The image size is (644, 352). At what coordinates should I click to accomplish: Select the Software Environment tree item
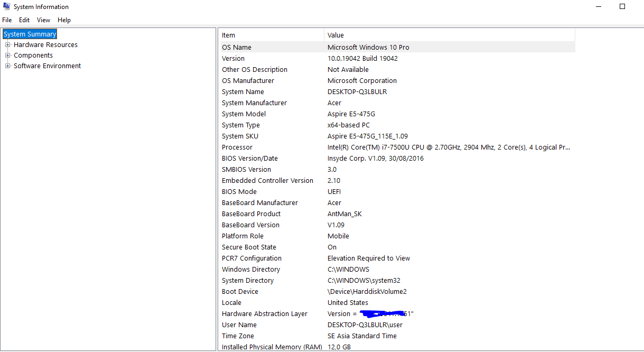pyautogui.click(x=47, y=66)
